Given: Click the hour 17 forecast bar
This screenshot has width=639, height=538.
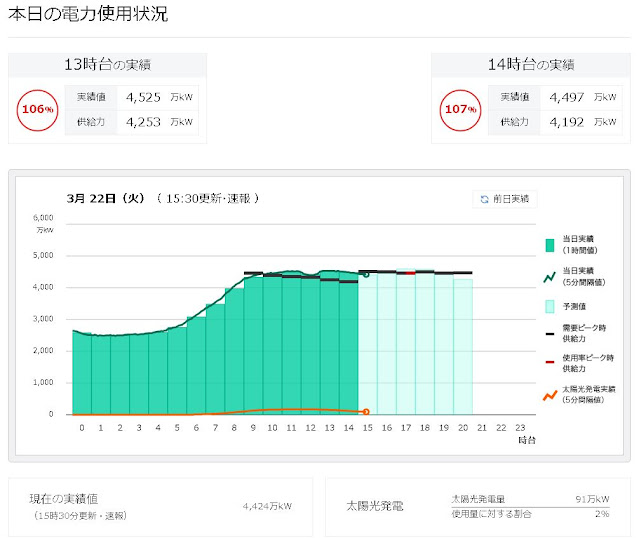Looking at the screenshot, I should [406, 342].
